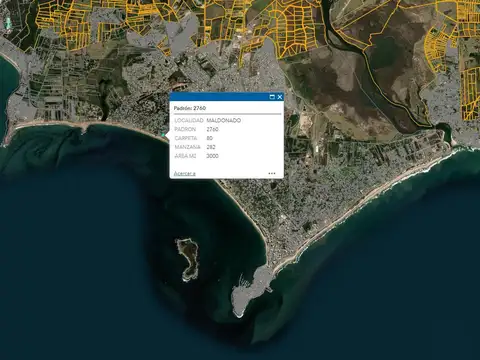Maximize the Padrón 2760 popup window

(272, 97)
